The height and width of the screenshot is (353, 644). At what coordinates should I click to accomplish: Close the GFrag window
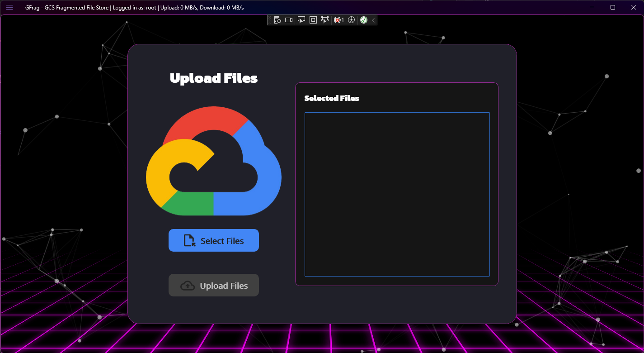pyautogui.click(x=634, y=7)
